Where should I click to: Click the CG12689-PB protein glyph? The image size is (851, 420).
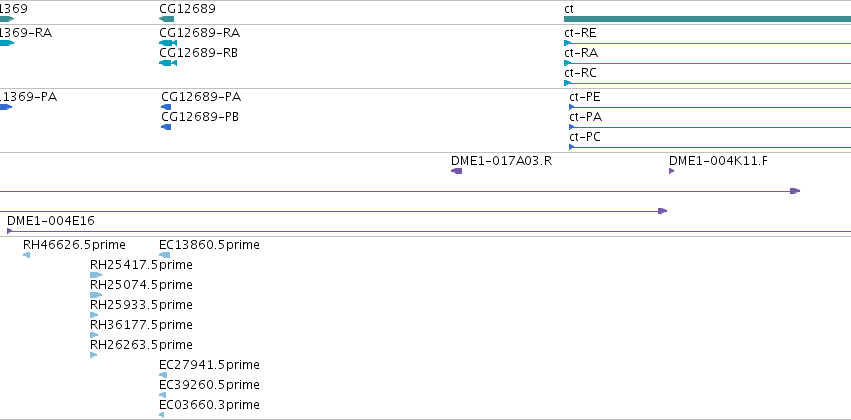[166, 127]
